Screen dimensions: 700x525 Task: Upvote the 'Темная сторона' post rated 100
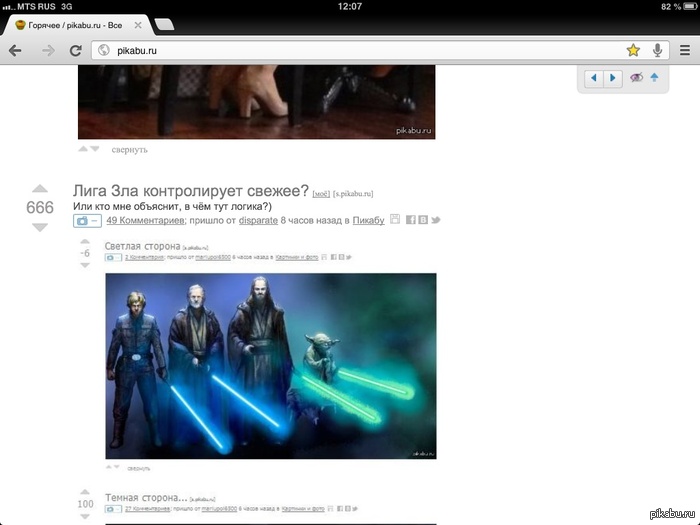(x=85, y=491)
